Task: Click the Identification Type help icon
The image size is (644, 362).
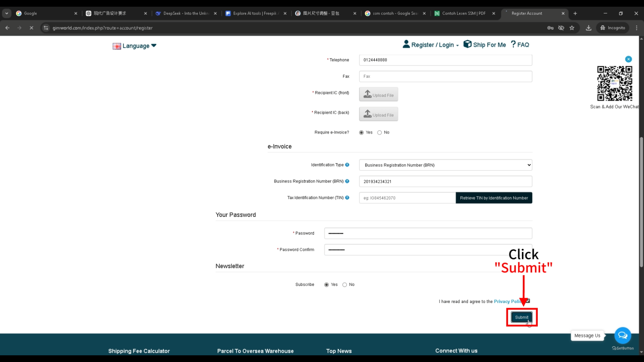Action: pos(347,165)
